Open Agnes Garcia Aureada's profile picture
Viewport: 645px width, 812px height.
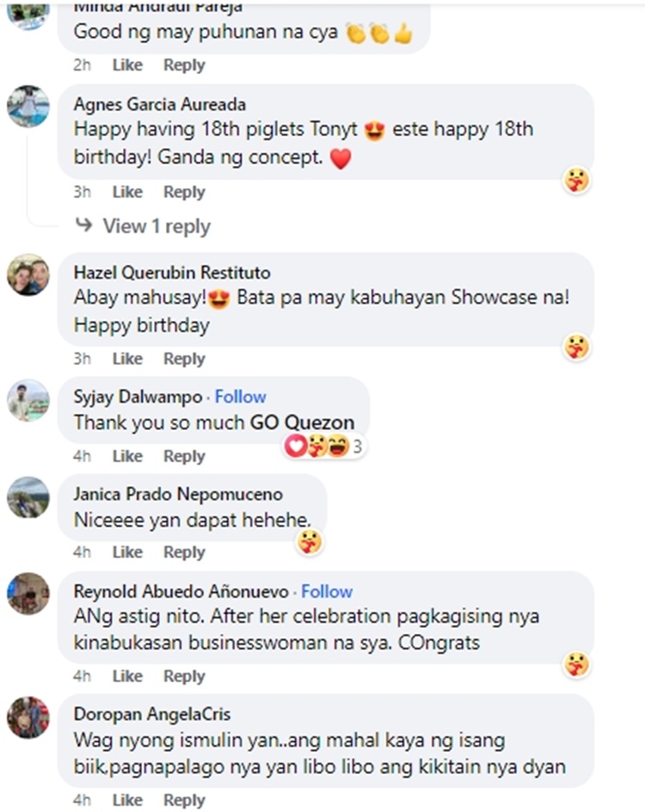click(x=28, y=107)
